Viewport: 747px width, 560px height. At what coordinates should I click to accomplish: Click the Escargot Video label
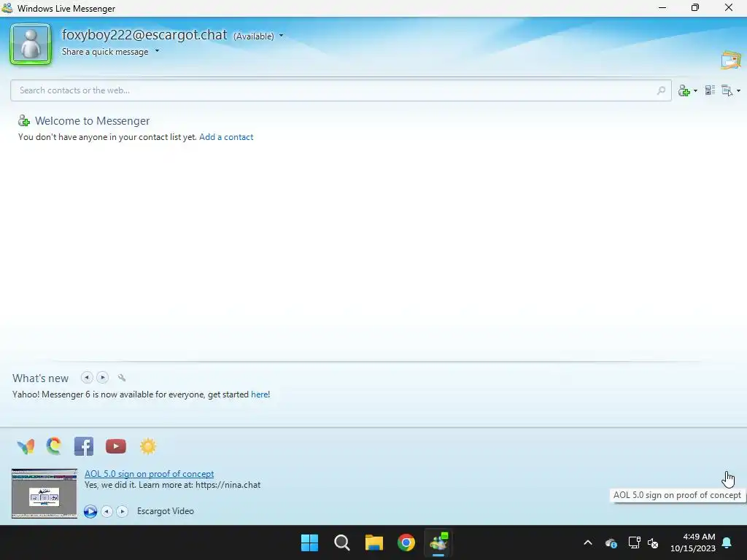(x=166, y=511)
